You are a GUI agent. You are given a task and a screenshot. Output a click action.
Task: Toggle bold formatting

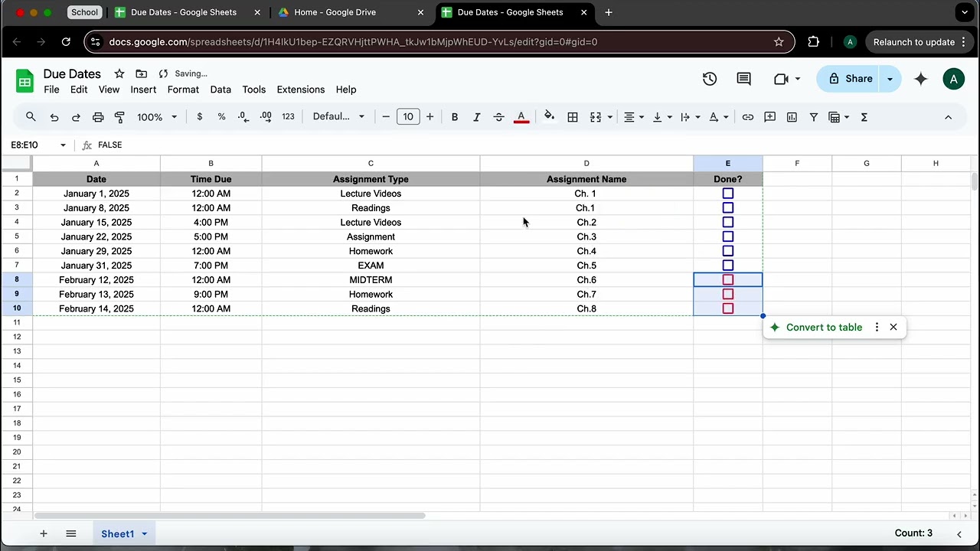click(455, 117)
